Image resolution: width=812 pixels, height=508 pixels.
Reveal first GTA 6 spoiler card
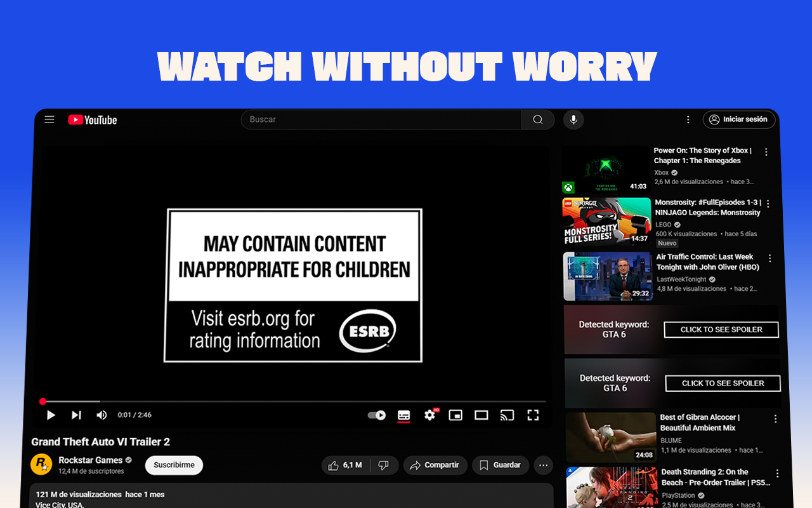click(x=721, y=330)
